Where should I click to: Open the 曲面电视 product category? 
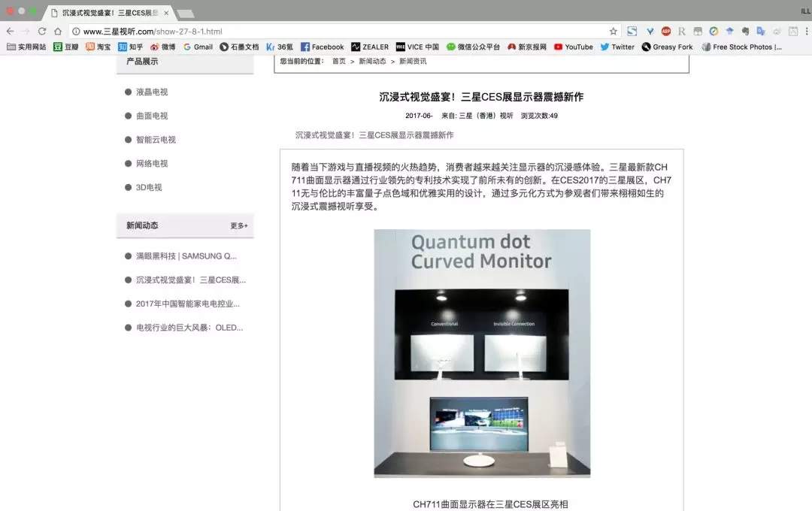[x=152, y=116]
